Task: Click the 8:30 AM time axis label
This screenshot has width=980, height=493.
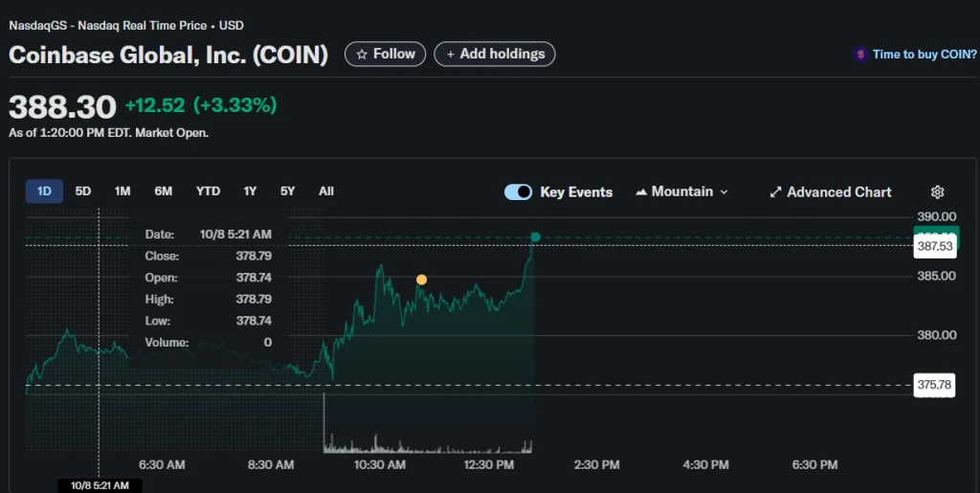Action: click(x=271, y=465)
